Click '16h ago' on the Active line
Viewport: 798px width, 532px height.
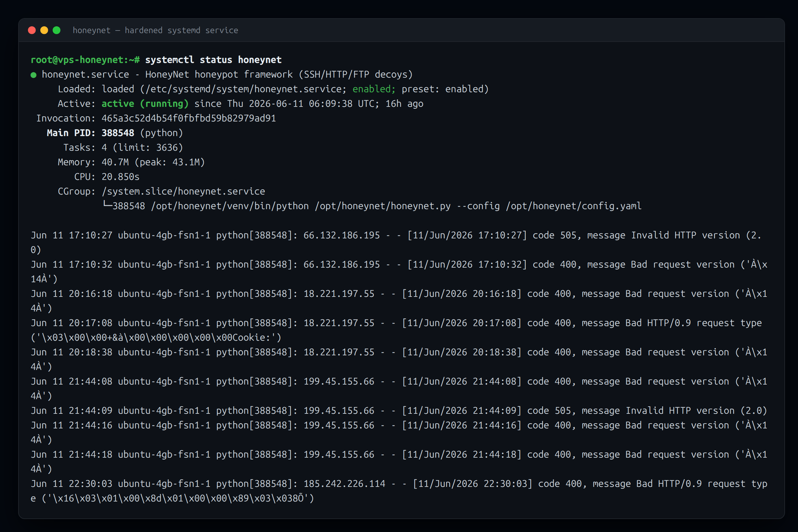coord(404,104)
